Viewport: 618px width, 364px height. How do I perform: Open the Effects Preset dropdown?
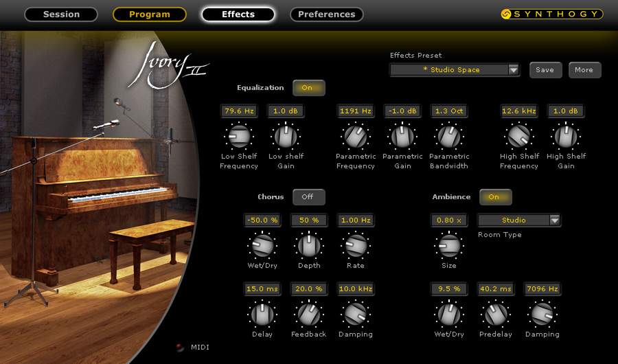tap(455, 70)
